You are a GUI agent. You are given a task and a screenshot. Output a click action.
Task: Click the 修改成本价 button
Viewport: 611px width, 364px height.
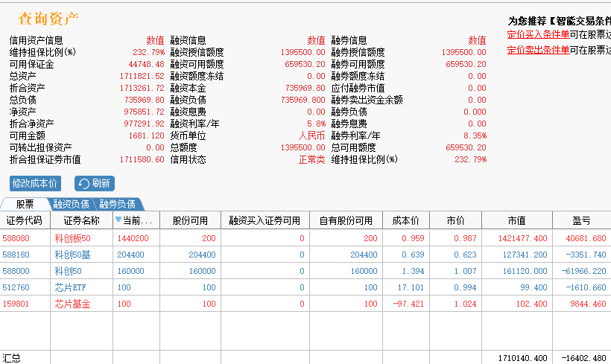tap(35, 183)
